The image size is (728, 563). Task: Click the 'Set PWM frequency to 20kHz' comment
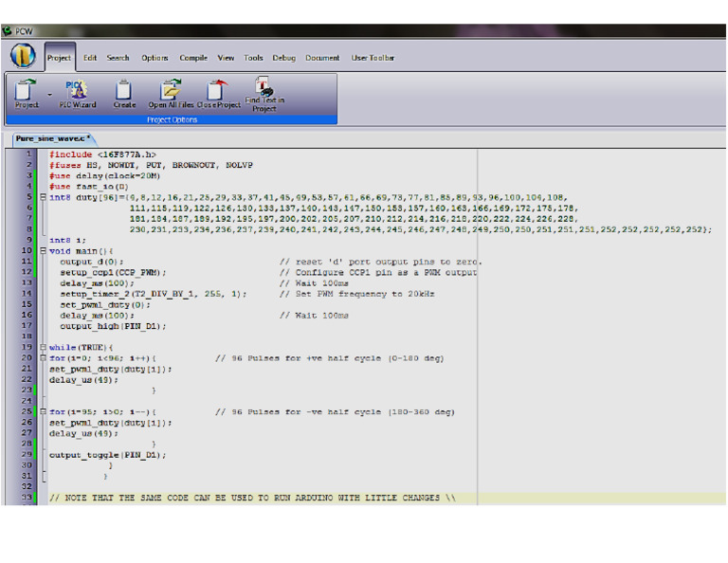point(357,294)
